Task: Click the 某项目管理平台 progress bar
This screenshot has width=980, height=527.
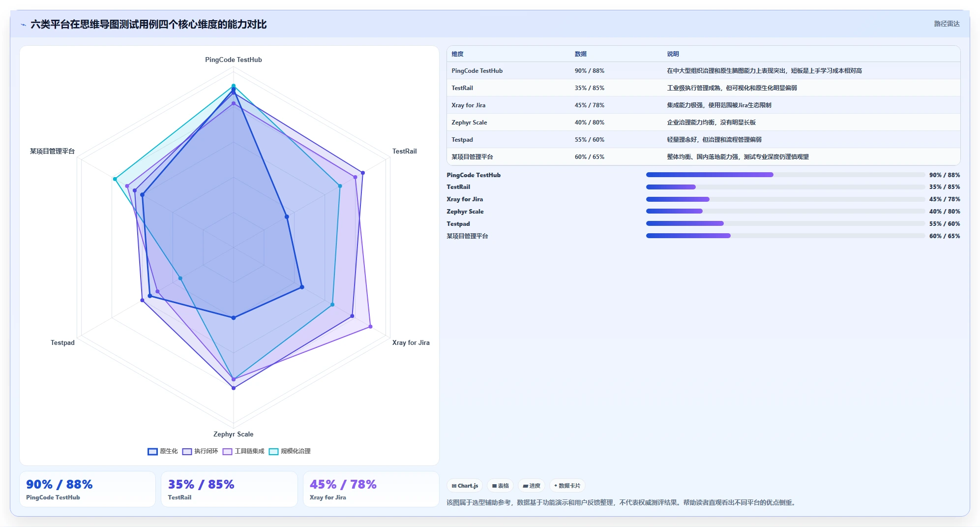Action: click(785, 236)
